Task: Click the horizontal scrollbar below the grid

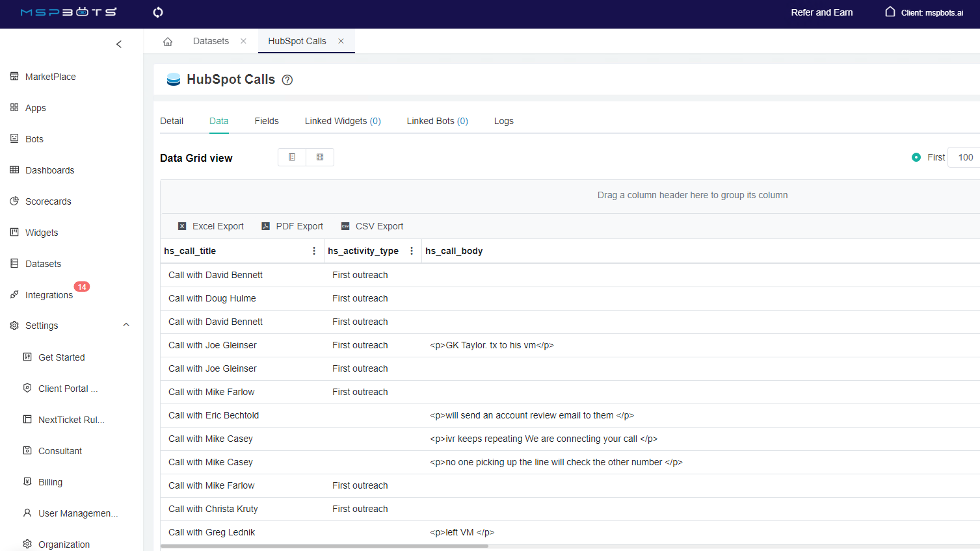Action: coord(324,546)
